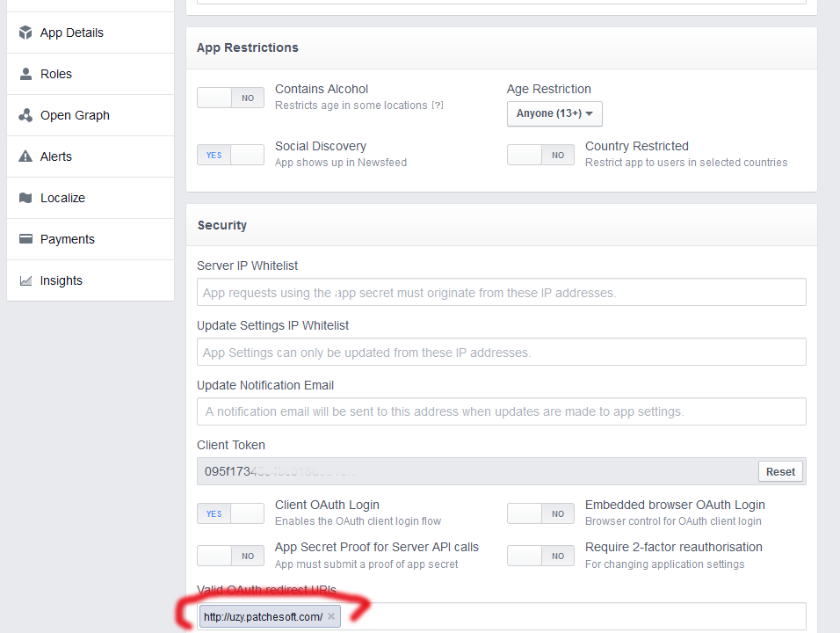Click the Alerts warning triangle icon
Image resolution: width=840 pixels, height=633 pixels.
coord(25,156)
